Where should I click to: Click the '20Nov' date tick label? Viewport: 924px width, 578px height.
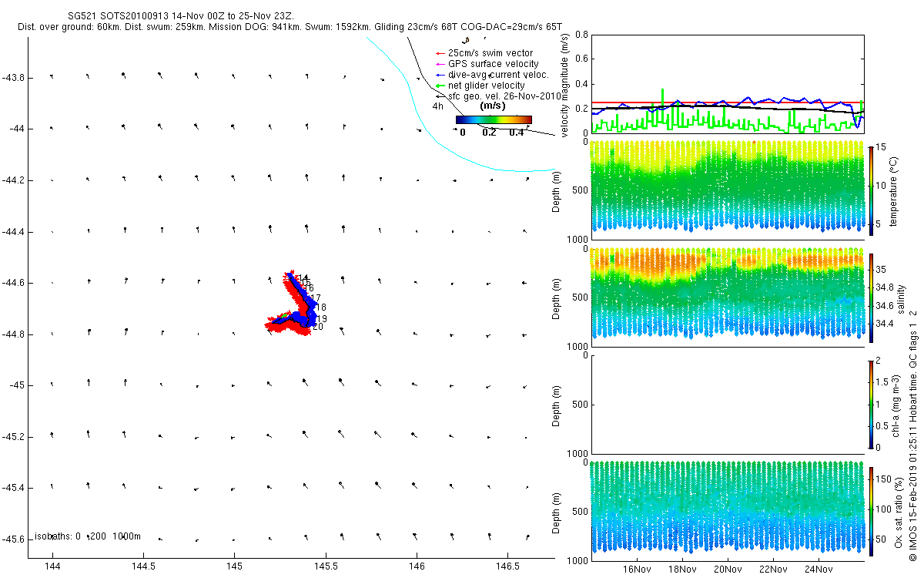click(x=728, y=570)
